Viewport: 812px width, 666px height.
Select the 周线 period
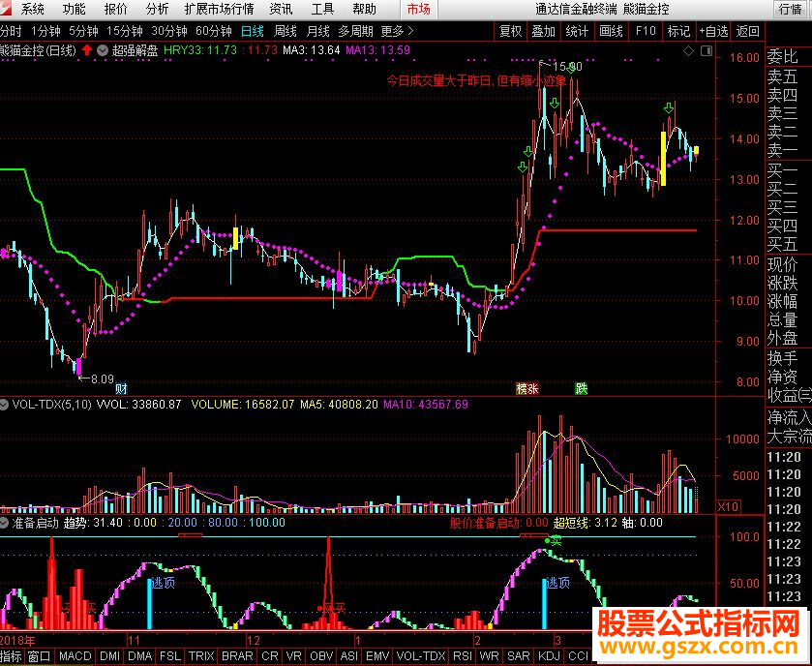(286, 32)
